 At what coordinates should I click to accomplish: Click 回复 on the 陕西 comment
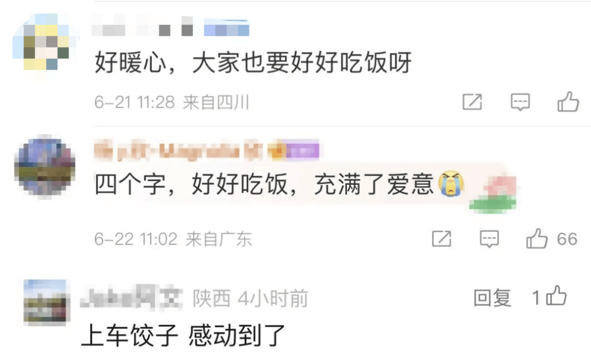coord(492,298)
